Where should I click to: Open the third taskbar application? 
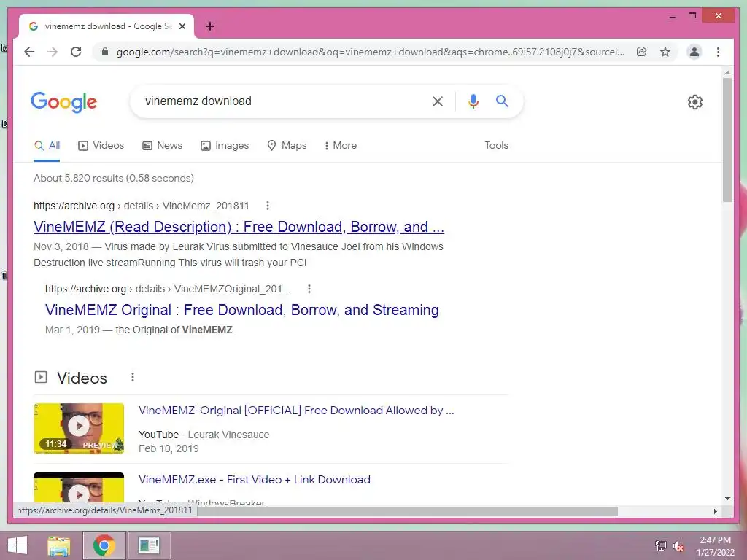click(x=149, y=545)
